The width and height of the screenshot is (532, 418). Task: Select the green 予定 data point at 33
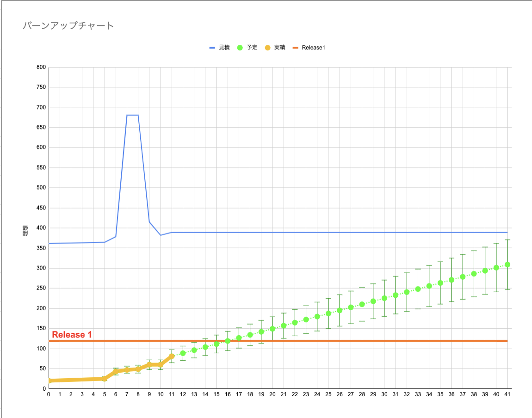(x=418, y=289)
